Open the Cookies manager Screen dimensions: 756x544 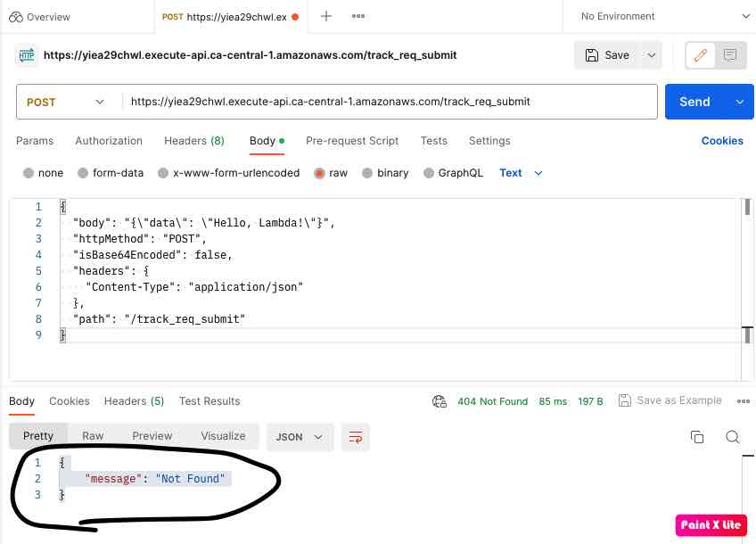click(721, 141)
